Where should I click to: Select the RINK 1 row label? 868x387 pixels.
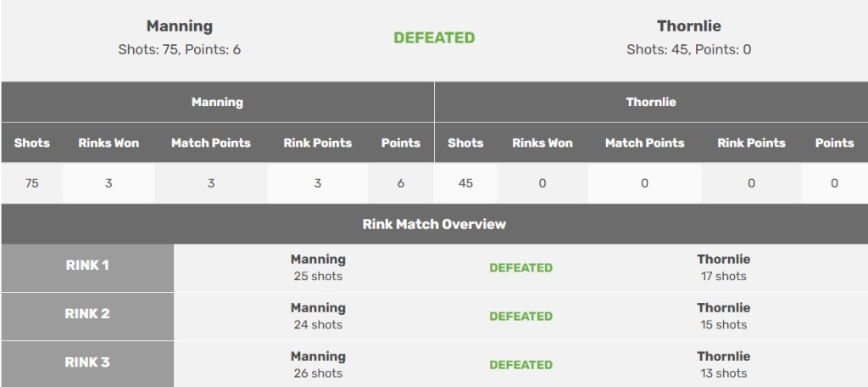point(87,265)
